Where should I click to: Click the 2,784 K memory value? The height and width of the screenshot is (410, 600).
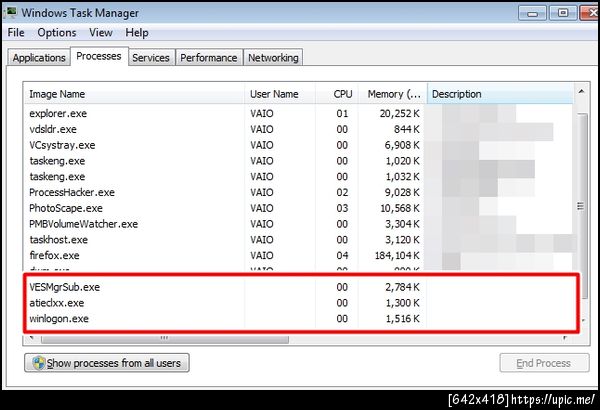[x=402, y=287]
